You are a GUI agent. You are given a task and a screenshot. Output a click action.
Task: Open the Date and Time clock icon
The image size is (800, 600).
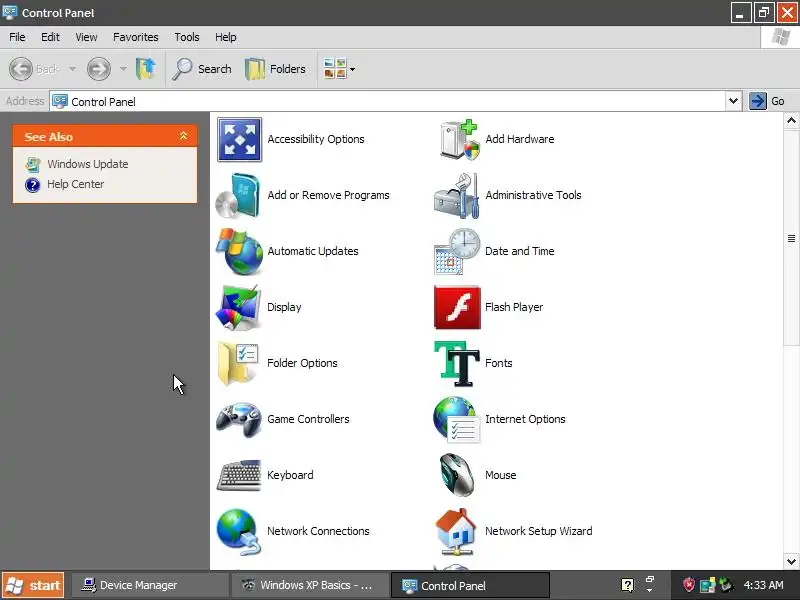pyautogui.click(x=457, y=252)
